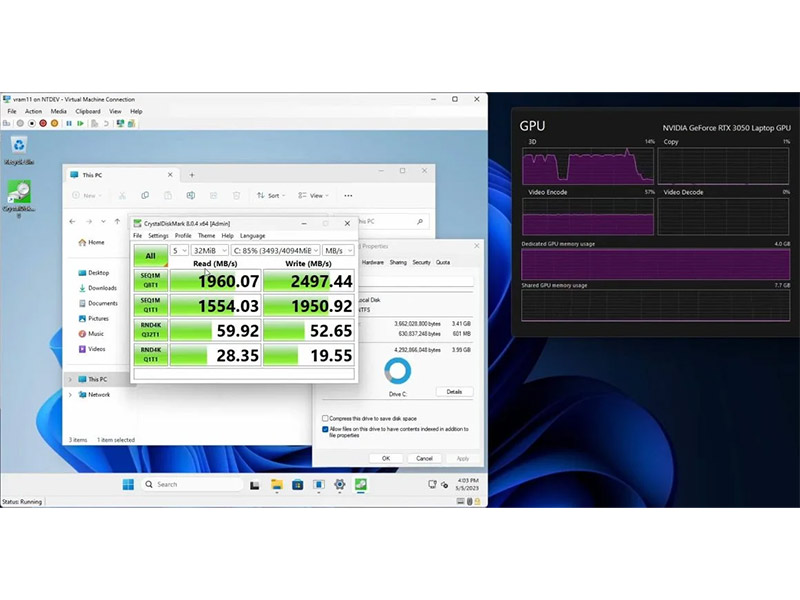Click Cancel in the Properties dialog
Viewport: 800px width, 600px height.
[x=424, y=458]
